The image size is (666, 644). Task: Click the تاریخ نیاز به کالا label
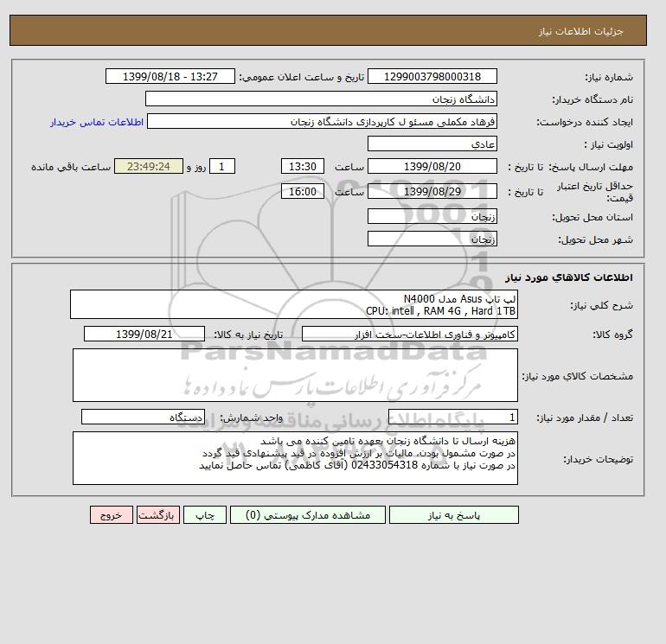tap(248, 335)
